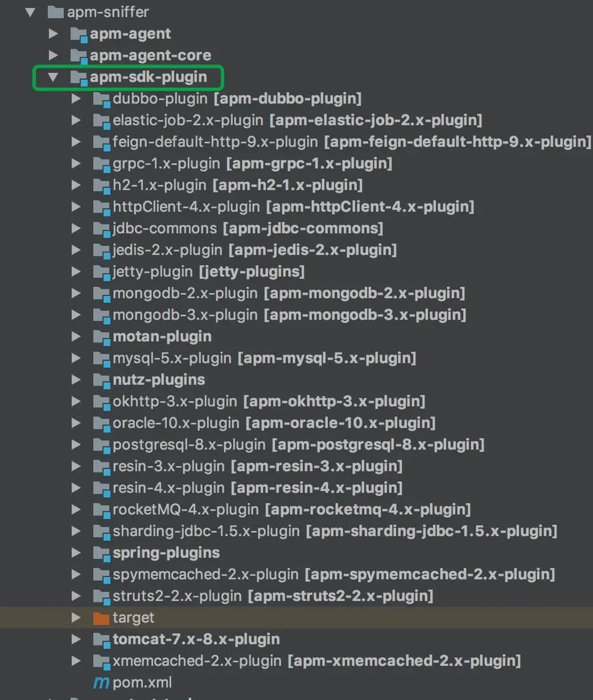This screenshot has height=700, width=593.
Task: Click the httpClient-4.x-plugin folder icon
Action: (101, 207)
